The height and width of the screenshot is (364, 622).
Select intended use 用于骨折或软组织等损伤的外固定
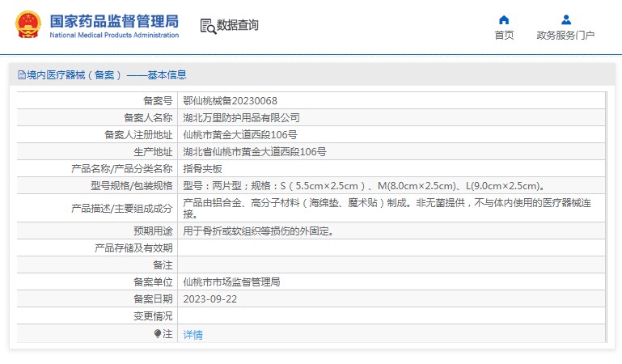pyautogui.click(x=258, y=231)
